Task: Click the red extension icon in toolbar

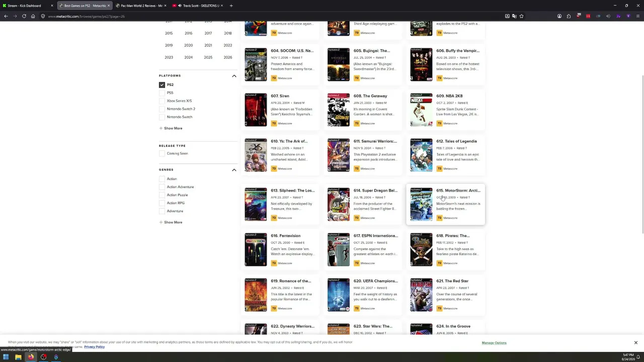Action: click(x=588, y=16)
